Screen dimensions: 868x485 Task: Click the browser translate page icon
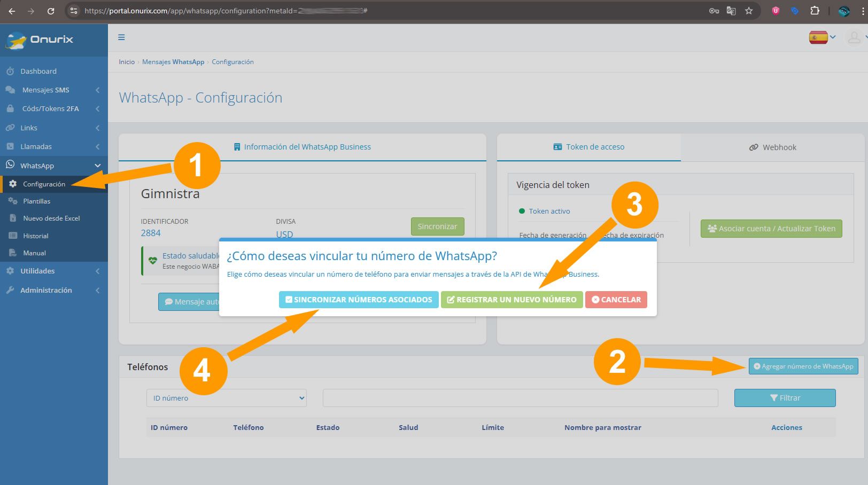(731, 11)
